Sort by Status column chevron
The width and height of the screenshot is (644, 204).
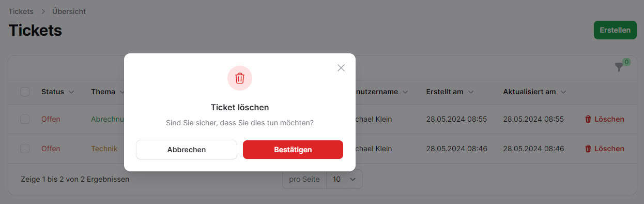click(71, 92)
